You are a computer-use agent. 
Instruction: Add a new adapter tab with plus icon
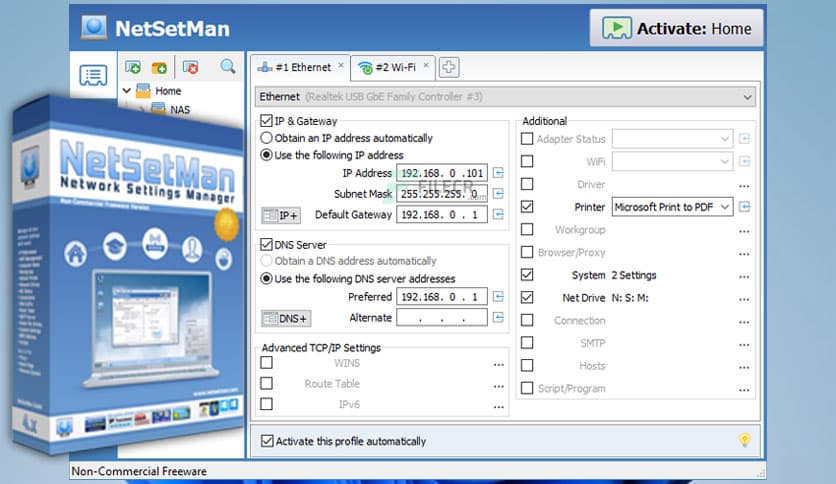tap(450, 67)
